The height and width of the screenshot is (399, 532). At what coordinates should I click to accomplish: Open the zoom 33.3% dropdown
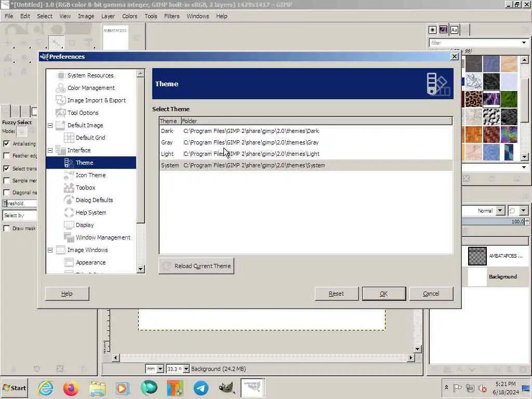(x=178, y=369)
